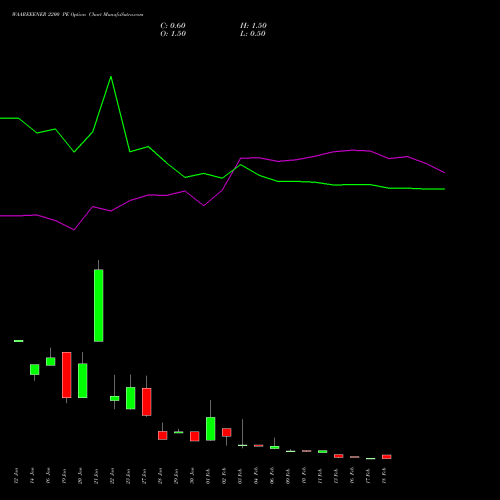
Task: Click the green candle for 23 Jan
Action: (x=131, y=398)
